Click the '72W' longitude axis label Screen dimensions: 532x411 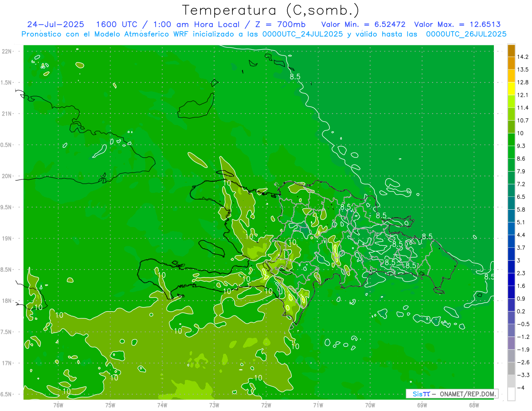[266, 405]
